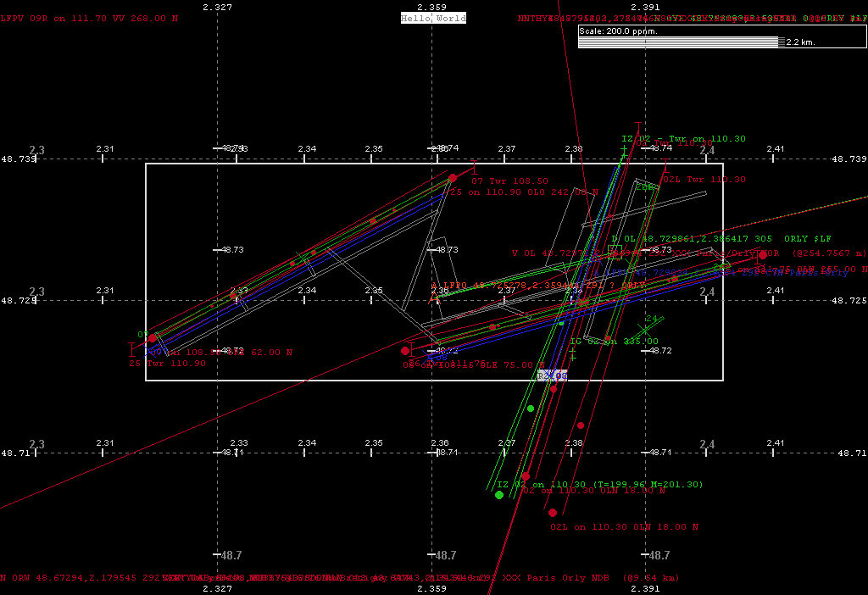
Task: Click the red A airport symbol at LFPO
Action: coord(436,286)
